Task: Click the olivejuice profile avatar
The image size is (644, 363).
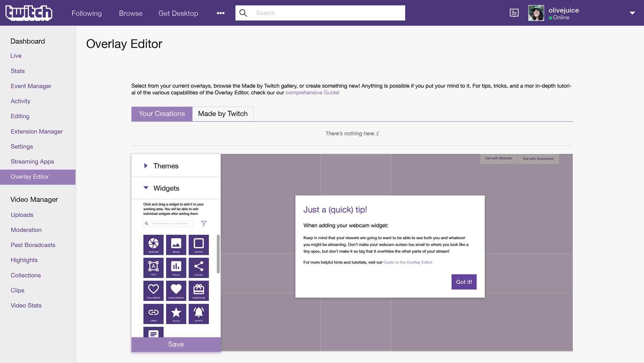Action: click(536, 13)
